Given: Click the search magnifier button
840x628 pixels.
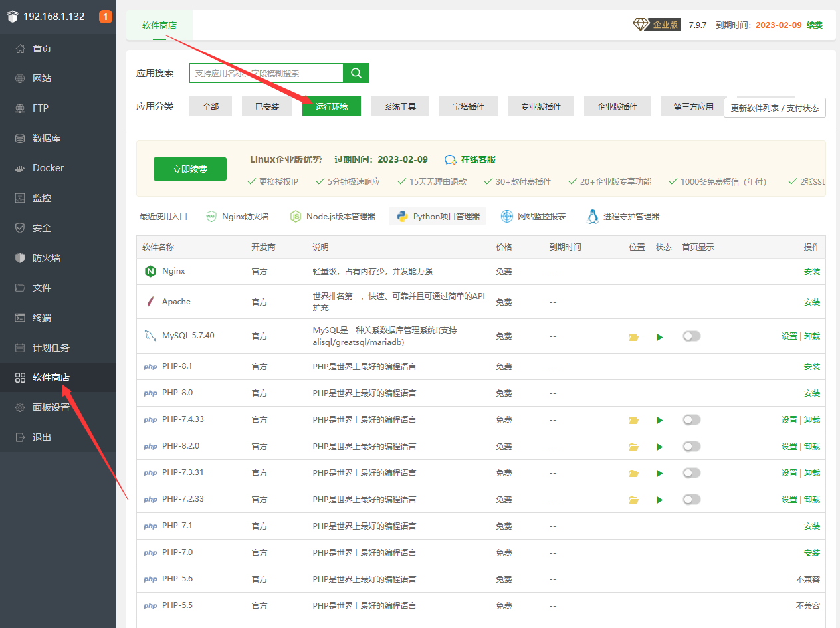Looking at the screenshot, I should click(356, 73).
